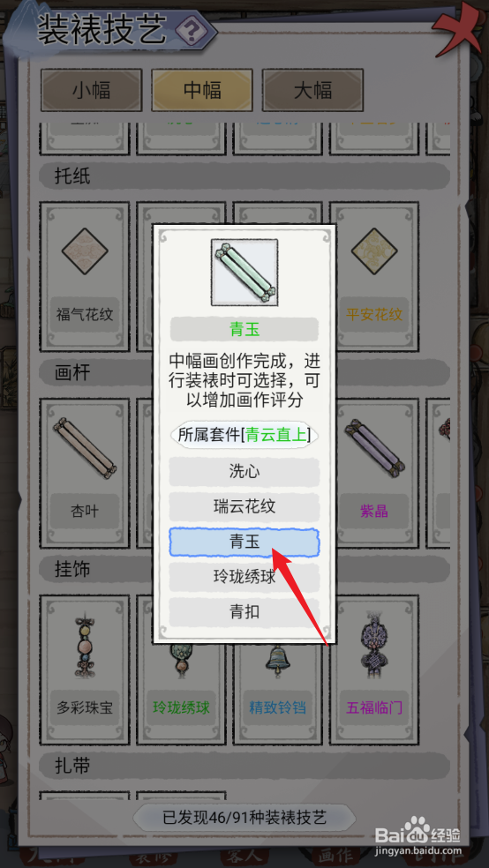
Task: Choose 玲珑绣球 entry in the popup list
Action: 244,578
